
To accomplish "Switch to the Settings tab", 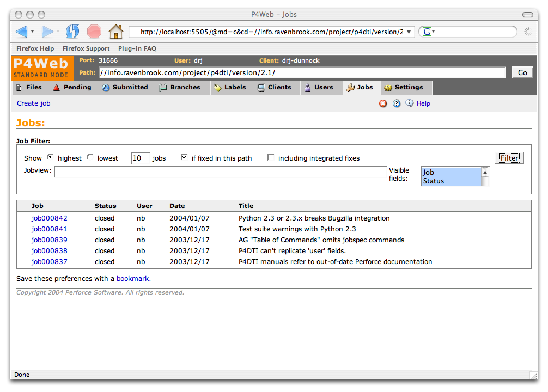I will coord(406,87).
